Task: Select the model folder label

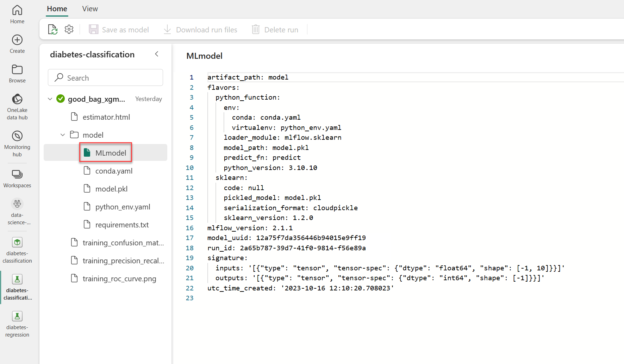Action: click(x=93, y=135)
